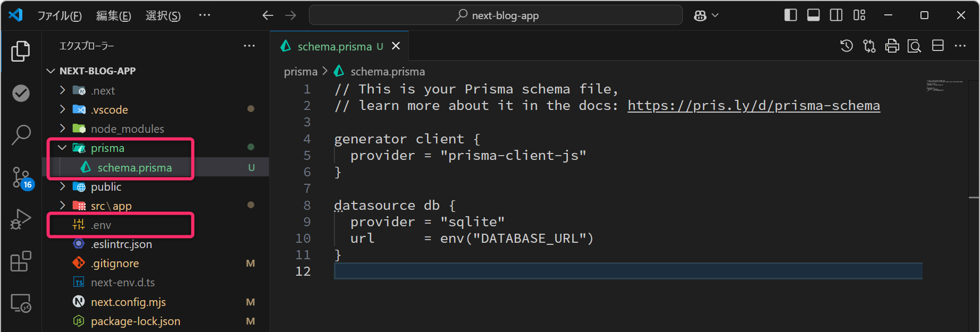Click the next-blog-app command center search box
This screenshot has height=332, width=980.
(496, 15)
